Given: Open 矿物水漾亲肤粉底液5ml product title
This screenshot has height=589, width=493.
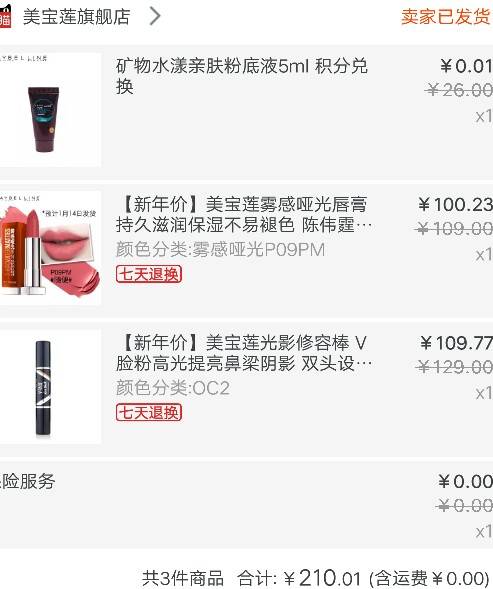Looking at the screenshot, I should click(x=242, y=76).
